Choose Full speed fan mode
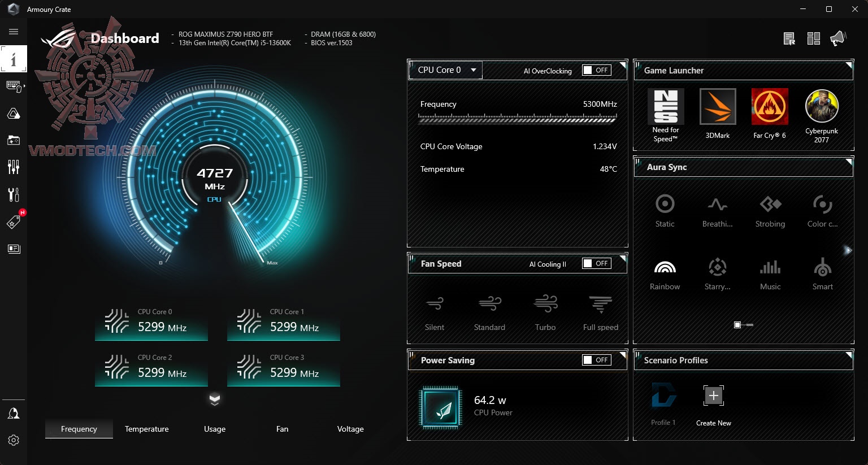The width and height of the screenshot is (868, 465). point(601,312)
